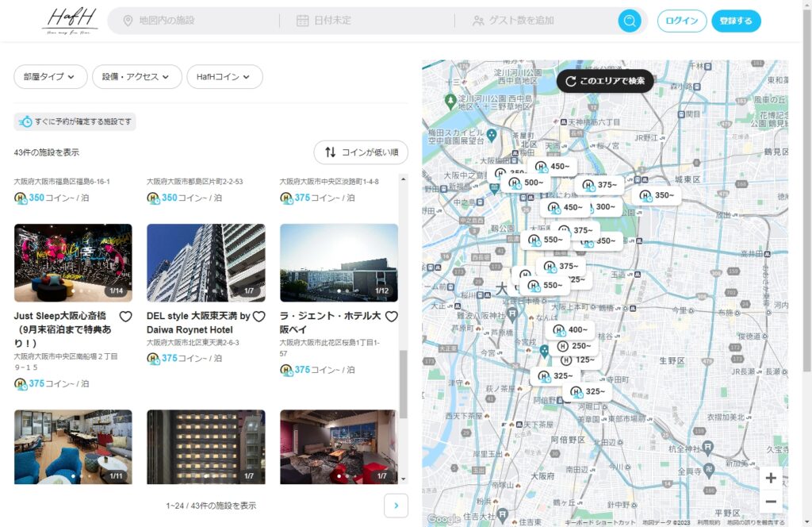Click the 登録する button
The height and width of the screenshot is (527, 812).
coord(736,21)
